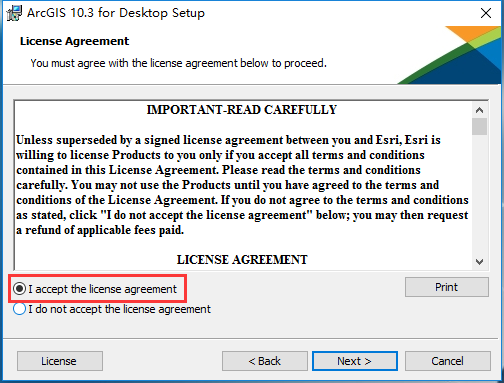Click the License button
This screenshot has width=504, height=383.
tap(60, 361)
